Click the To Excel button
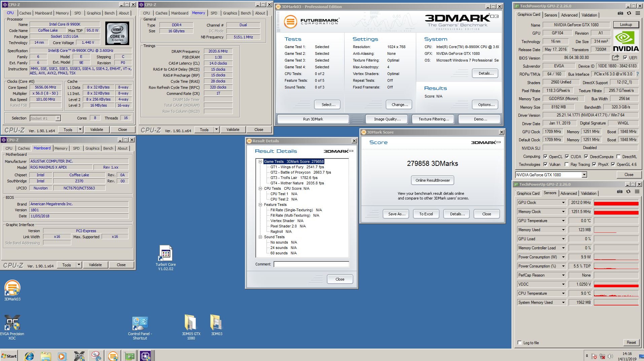The image size is (644, 361). (426, 214)
